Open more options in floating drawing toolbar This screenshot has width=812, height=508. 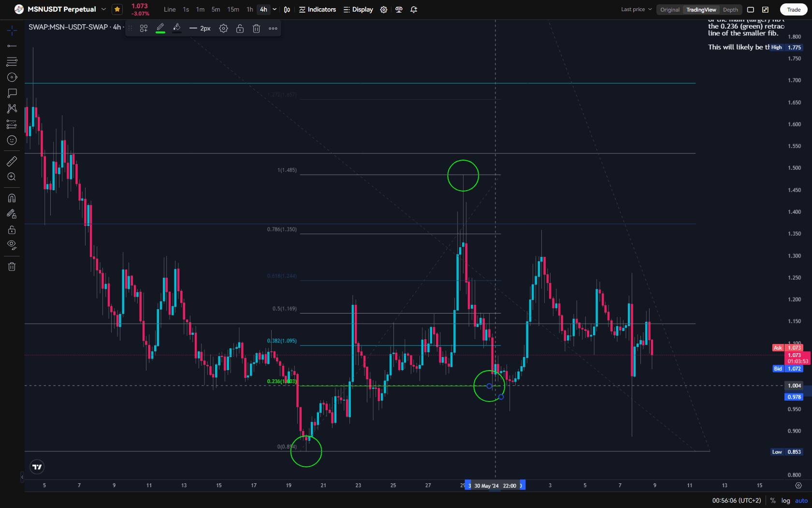(x=273, y=29)
